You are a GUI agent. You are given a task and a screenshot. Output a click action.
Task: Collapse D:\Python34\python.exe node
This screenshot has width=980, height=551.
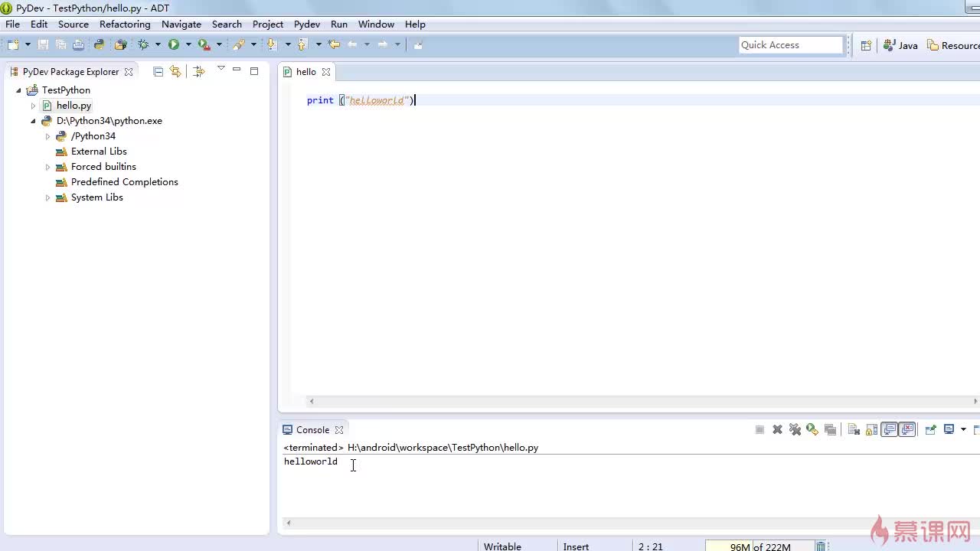pyautogui.click(x=33, y=121)
